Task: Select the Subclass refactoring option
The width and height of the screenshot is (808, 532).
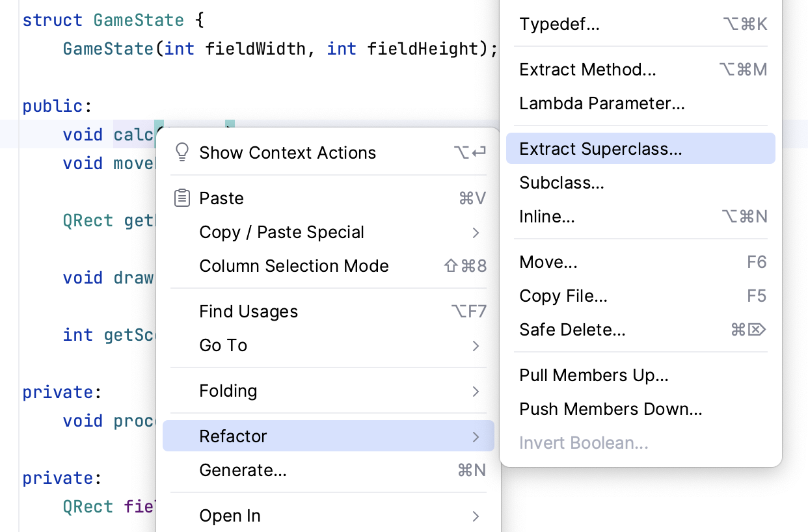Action: coord(561,183)
